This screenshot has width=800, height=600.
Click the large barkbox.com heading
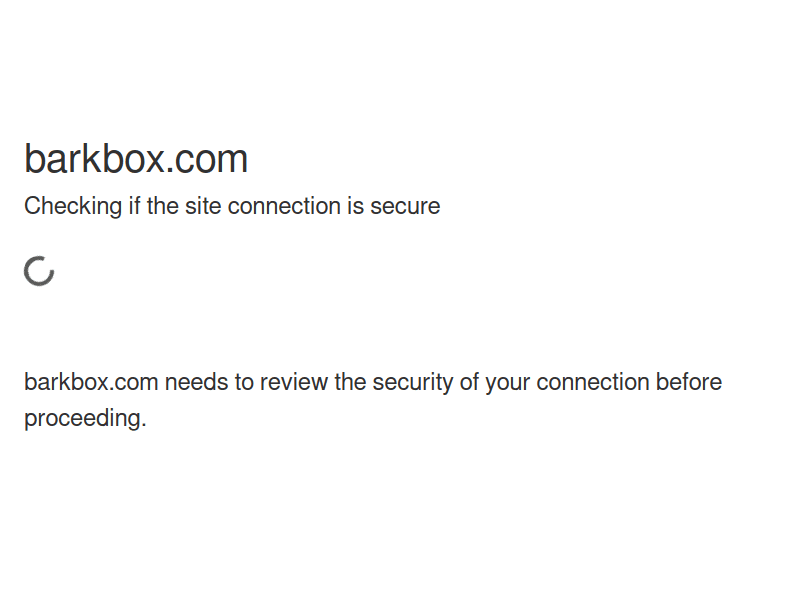pyautogui.click(x=136, y=159)
